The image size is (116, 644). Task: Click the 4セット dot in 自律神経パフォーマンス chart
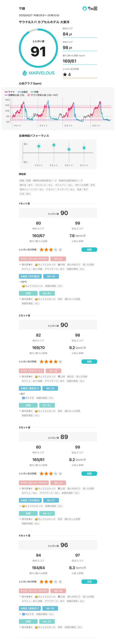coord(84,148)
